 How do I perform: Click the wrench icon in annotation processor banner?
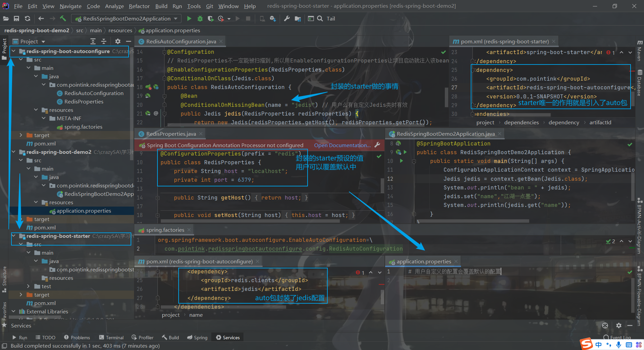[x=377, y=145]
